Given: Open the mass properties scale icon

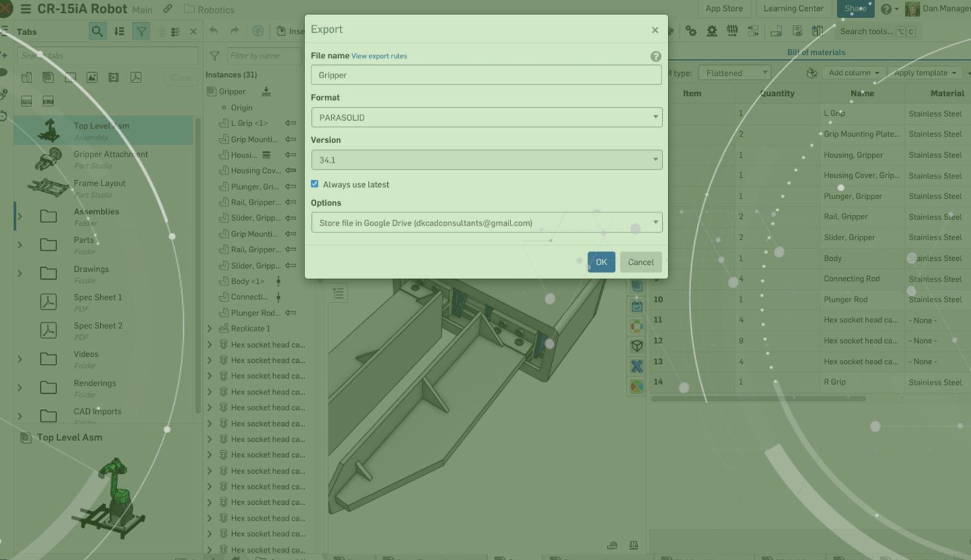Looking at the screenshot, I should coord(633,545).
